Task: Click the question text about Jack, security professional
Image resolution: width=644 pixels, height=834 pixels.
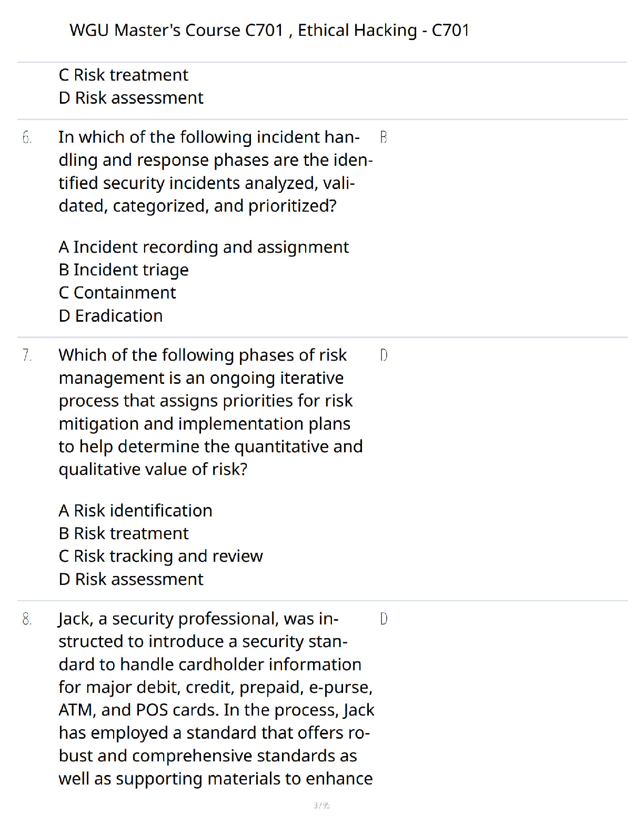Action: pos(216,698)
